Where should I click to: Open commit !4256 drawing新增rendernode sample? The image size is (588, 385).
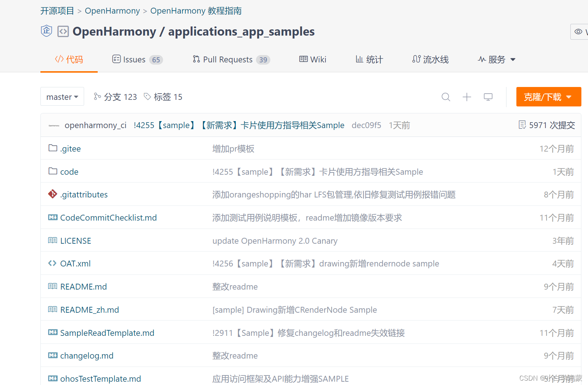[326, 264]
